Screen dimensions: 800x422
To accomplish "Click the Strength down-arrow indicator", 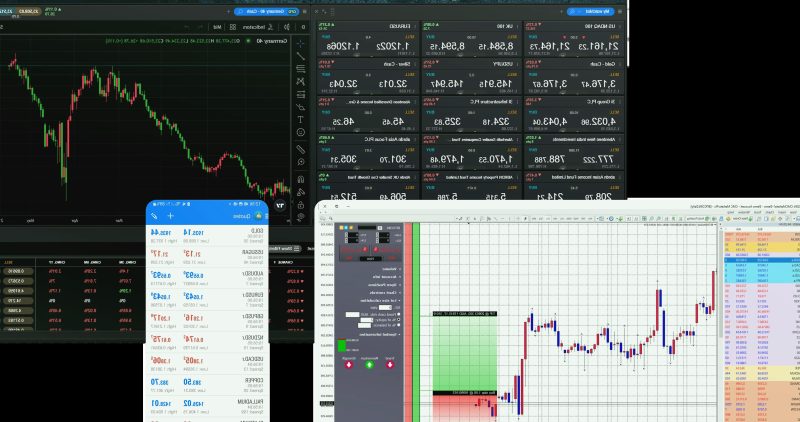I will (x=349, y=365).
